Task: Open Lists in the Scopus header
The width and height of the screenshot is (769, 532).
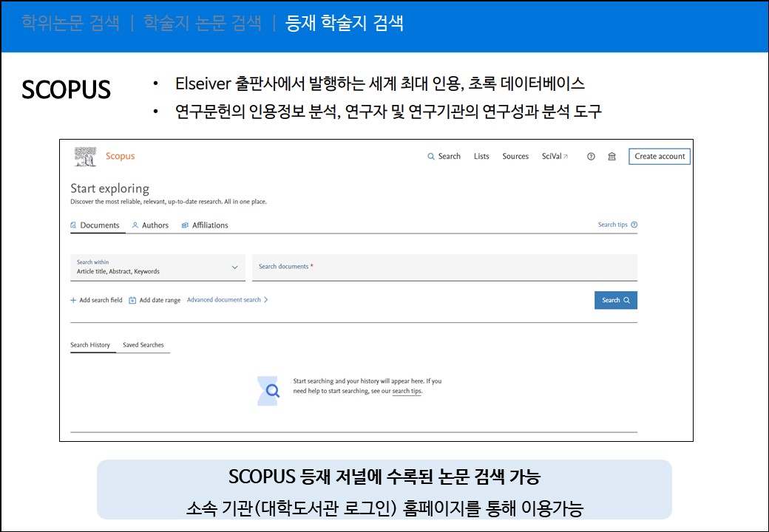Action: [481, 156]
